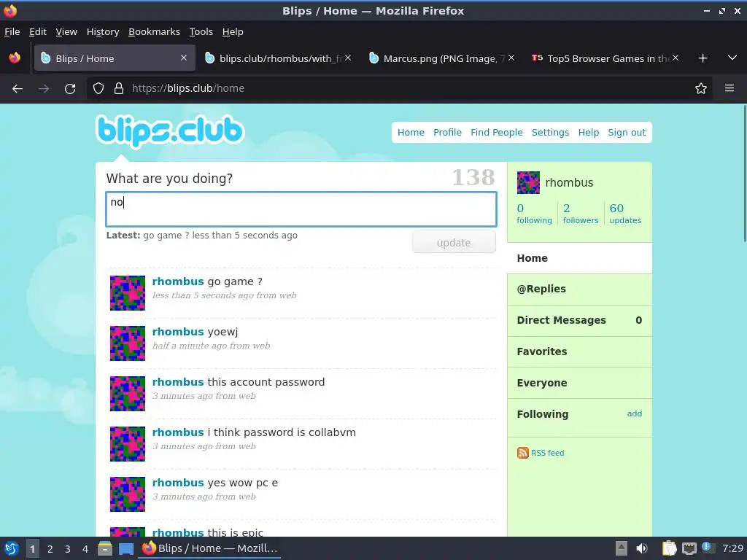Open the file manager taskbar icon
747x560 pixels.
click(x=105, y=549)
